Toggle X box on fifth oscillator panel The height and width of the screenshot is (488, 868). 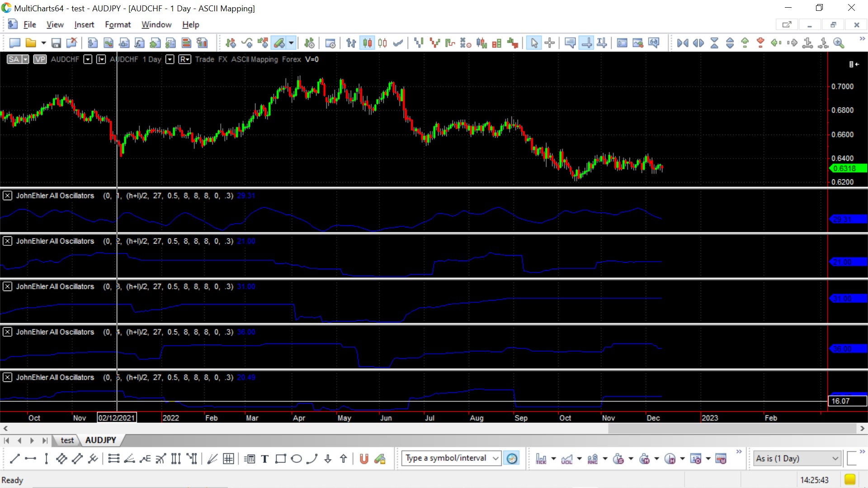tap(8, 377)
